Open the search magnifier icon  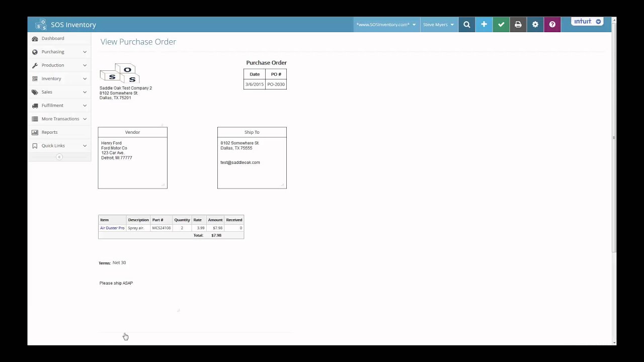coord(467,25)
